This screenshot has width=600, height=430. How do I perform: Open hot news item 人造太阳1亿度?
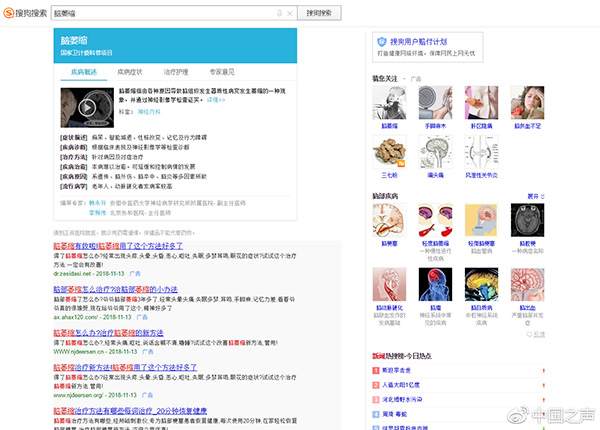(401, 385)
